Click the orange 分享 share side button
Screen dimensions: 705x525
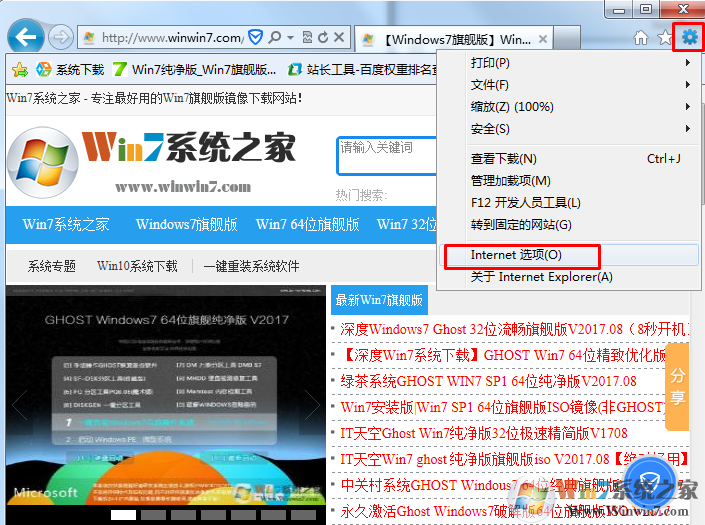click(x=677, y=386)
